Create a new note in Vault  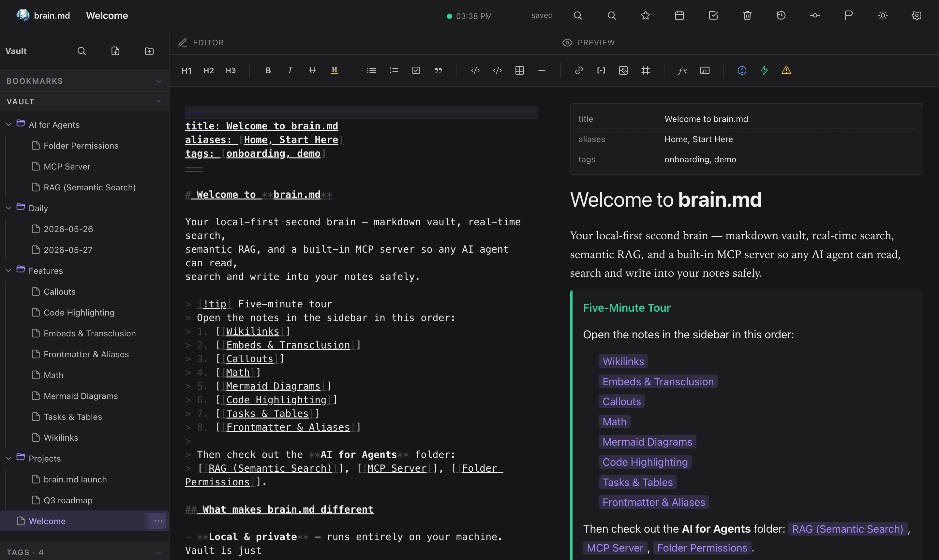(115, 51)
